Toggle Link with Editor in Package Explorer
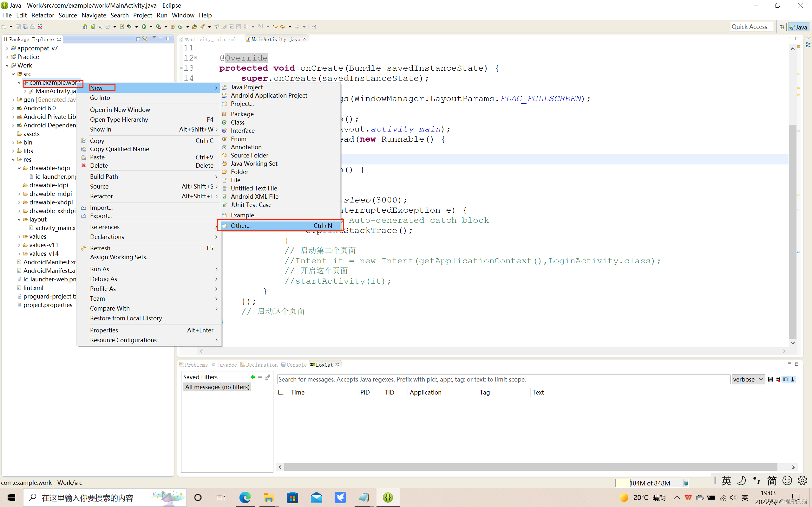This screenshot has height=507, width=812. click(x=145, y=39)
